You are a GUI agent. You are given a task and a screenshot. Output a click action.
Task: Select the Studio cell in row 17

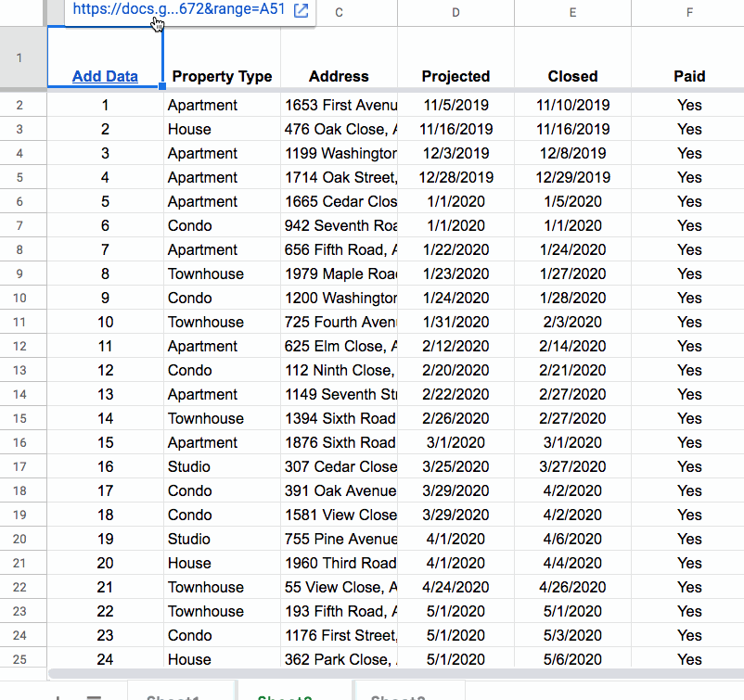pyautogui.click(x=222, y=466)
